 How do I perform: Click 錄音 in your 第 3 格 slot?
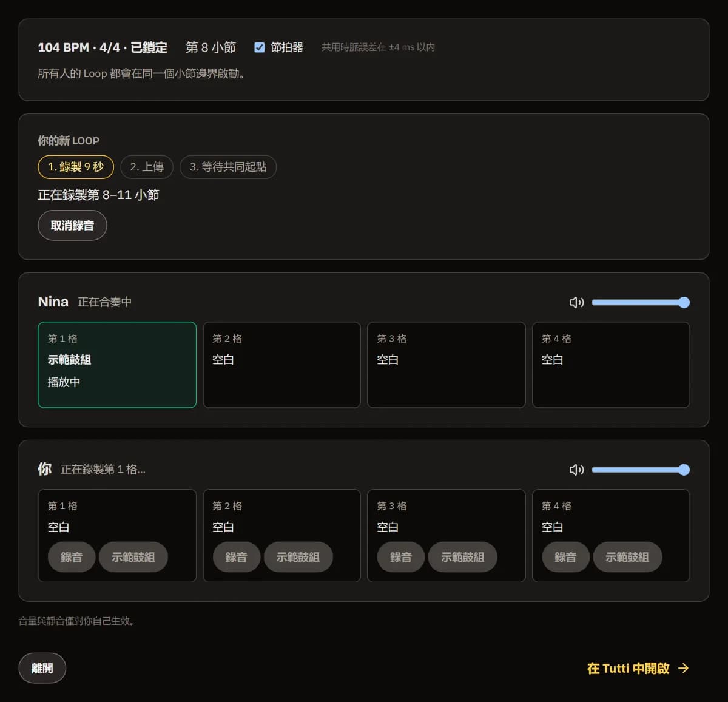(401, 557)
